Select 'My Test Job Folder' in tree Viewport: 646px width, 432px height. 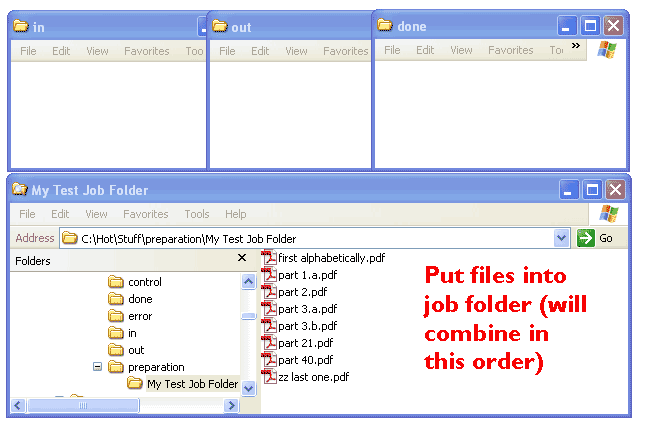point(191,384)
